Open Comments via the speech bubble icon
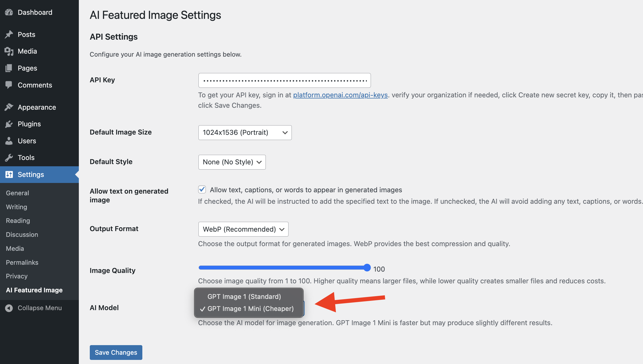 (x=9, y=85)
